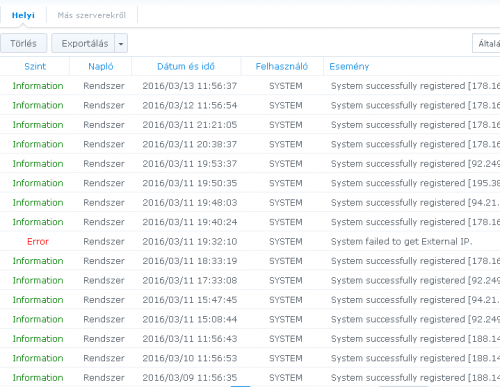500x387 pixels.
Task: Click Information level of 2016/03/13 row
Action: (x=38, y=86)
